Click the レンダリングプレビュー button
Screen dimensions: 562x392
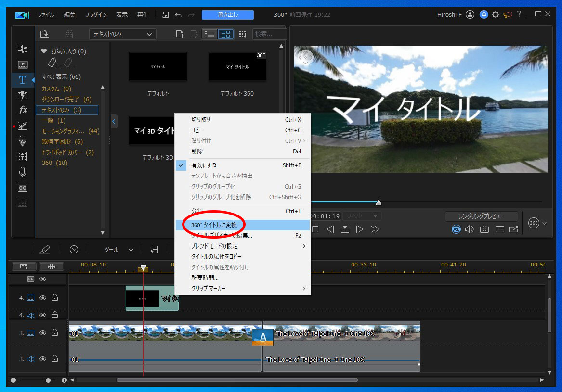tap(481, 216)
